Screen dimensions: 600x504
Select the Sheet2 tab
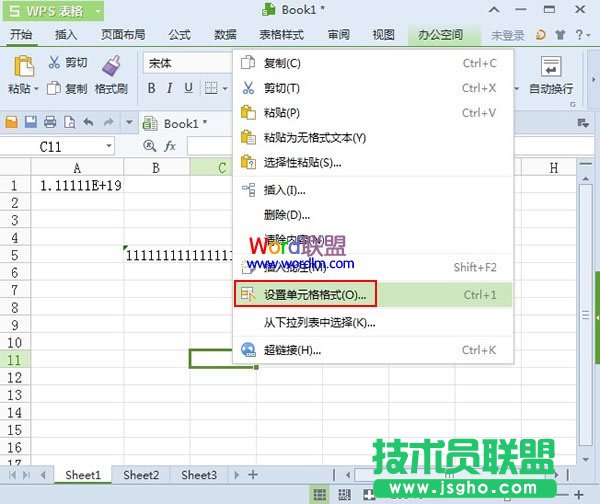pyautogui.click(x=141, y=475)
